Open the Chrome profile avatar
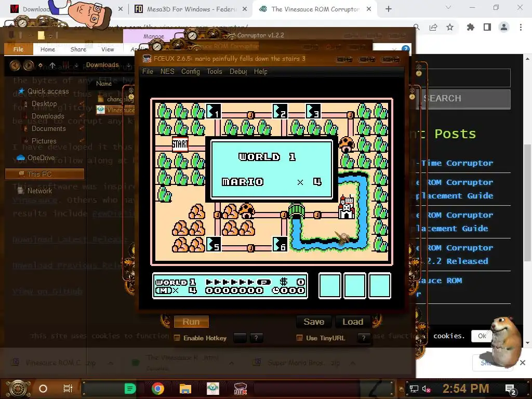The width and height of the screenshot is (532, 399). pyautogui.click(x=504, y=27)
